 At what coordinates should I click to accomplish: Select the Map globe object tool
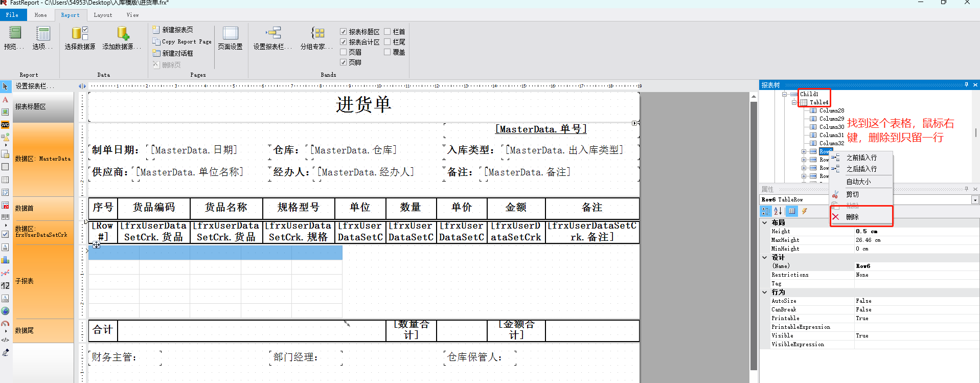click(5, 311)
